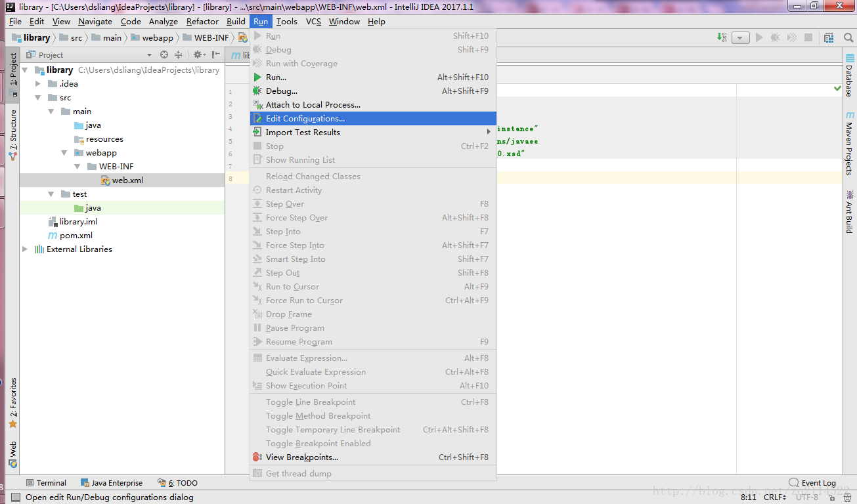Open the Terminal tool window

pos(46,482)
